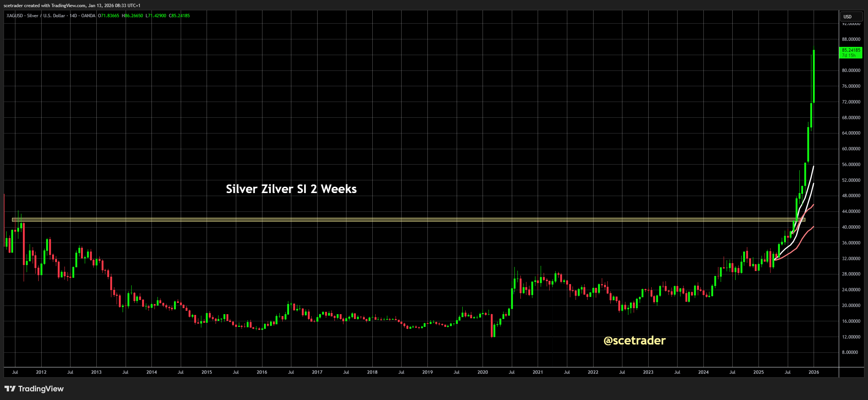
Task: Click the TradingView logo icon
Action: [x=10, y=389]
